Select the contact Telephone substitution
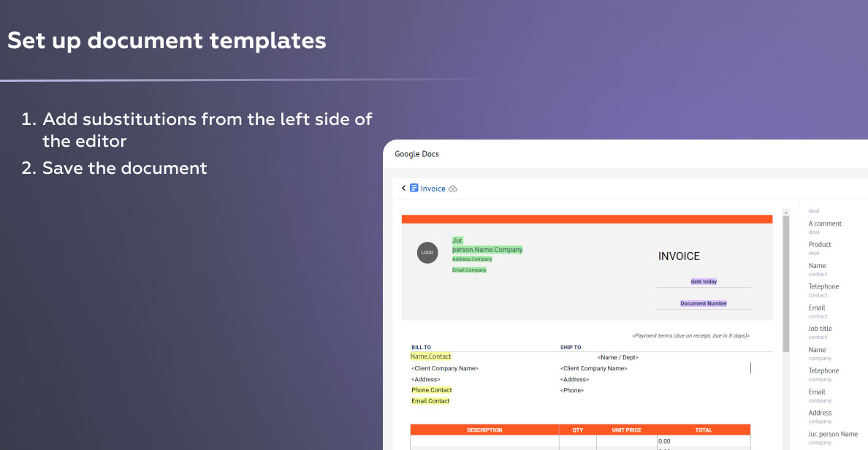 point(823,287)
